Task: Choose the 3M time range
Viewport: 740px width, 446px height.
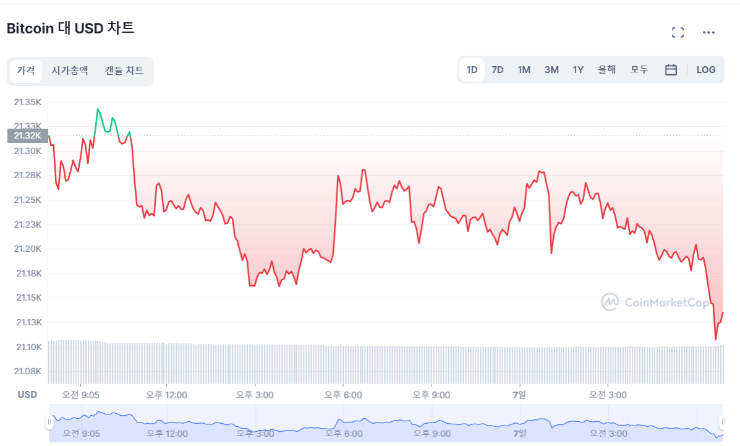Action: pos(551,70)
